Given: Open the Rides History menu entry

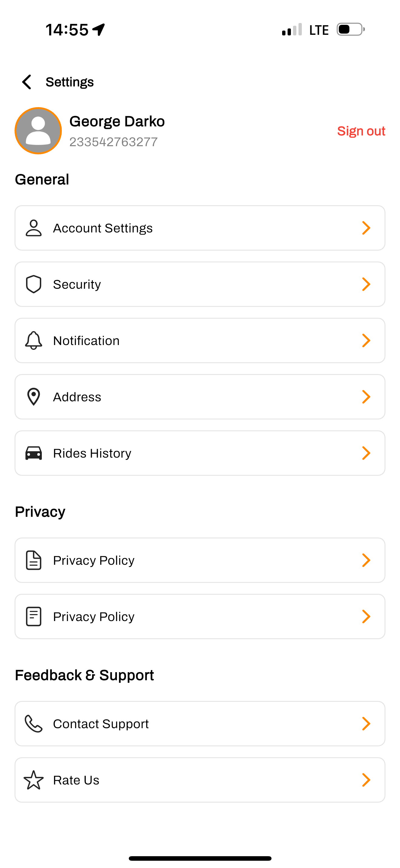Looking at the screenshot, I should 200,453.
